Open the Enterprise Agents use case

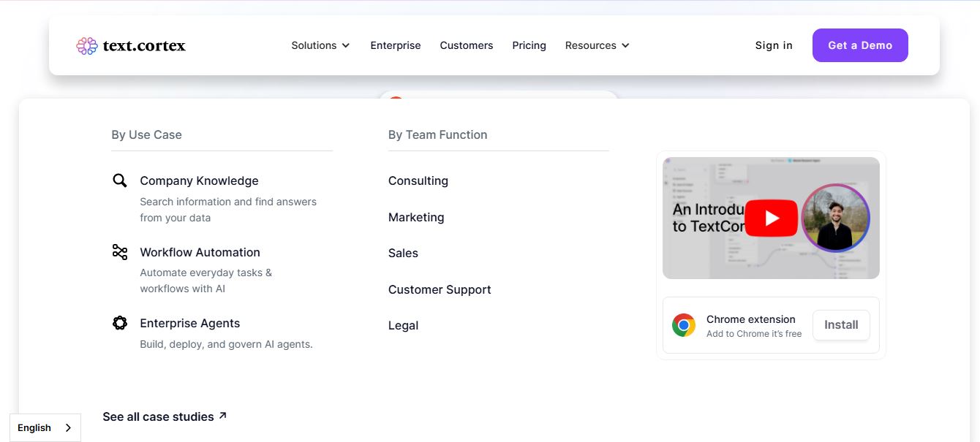189,323
